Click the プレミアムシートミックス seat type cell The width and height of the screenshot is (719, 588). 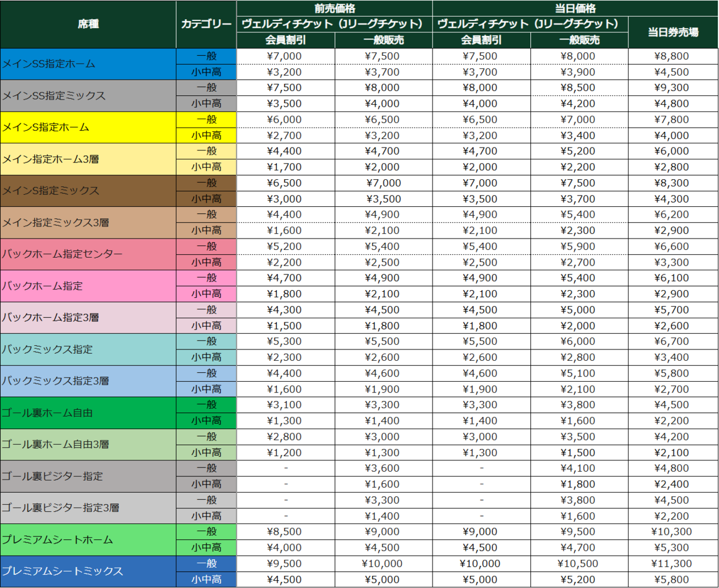coord(88,571)
